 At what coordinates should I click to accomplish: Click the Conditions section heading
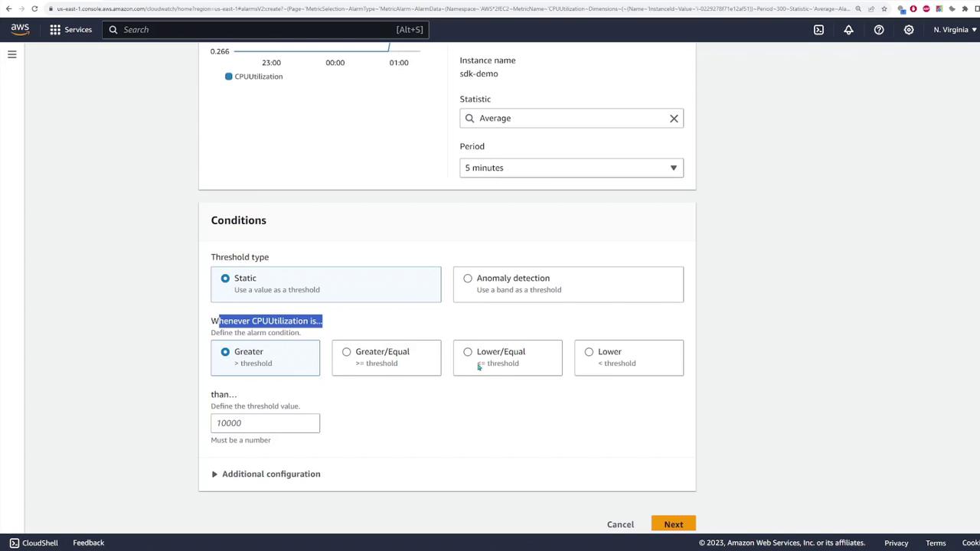pyautogui.click(x=239, y=220)
